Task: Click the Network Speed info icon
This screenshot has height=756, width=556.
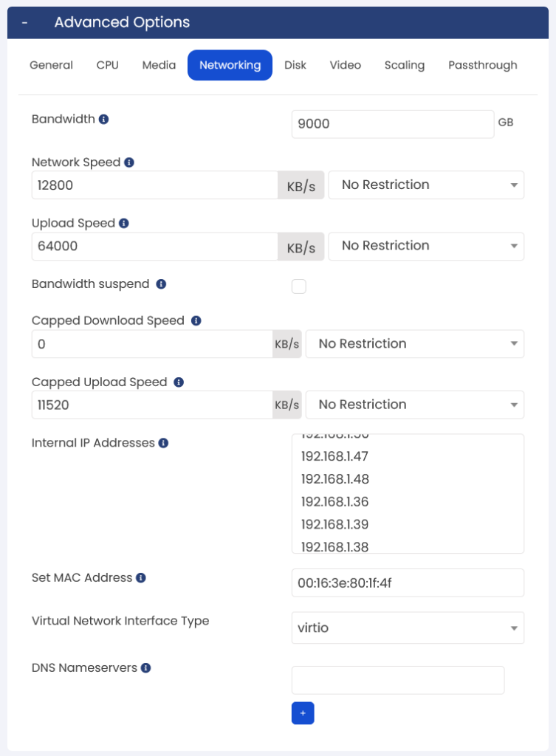Action: tap(129, 162)
